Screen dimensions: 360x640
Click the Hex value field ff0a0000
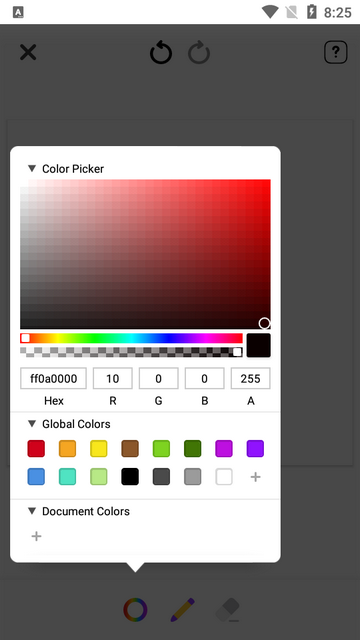[x=53, y=378]
